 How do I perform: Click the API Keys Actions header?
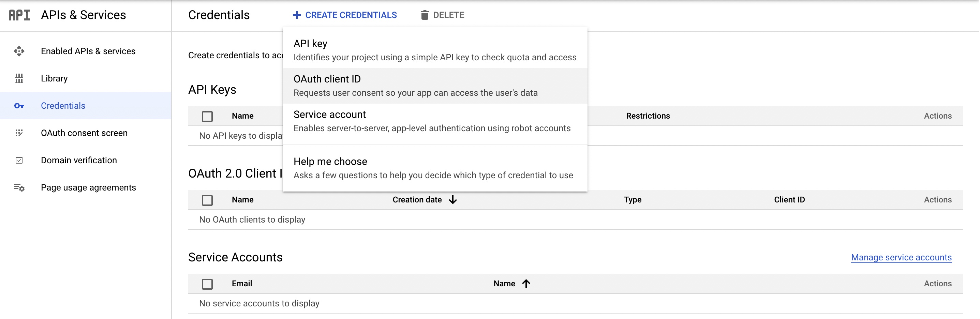[938, 116]
